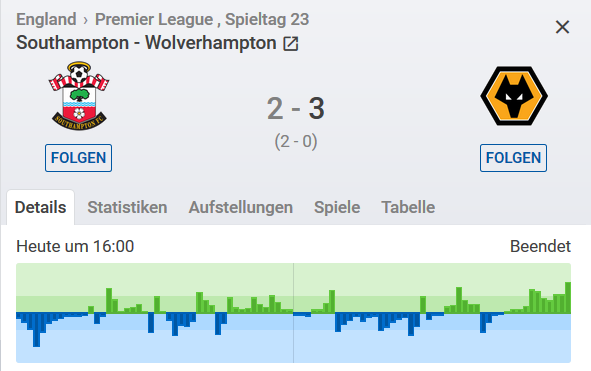
Task: Click the tallest blue momentum bar
Action: click(37, 330)
